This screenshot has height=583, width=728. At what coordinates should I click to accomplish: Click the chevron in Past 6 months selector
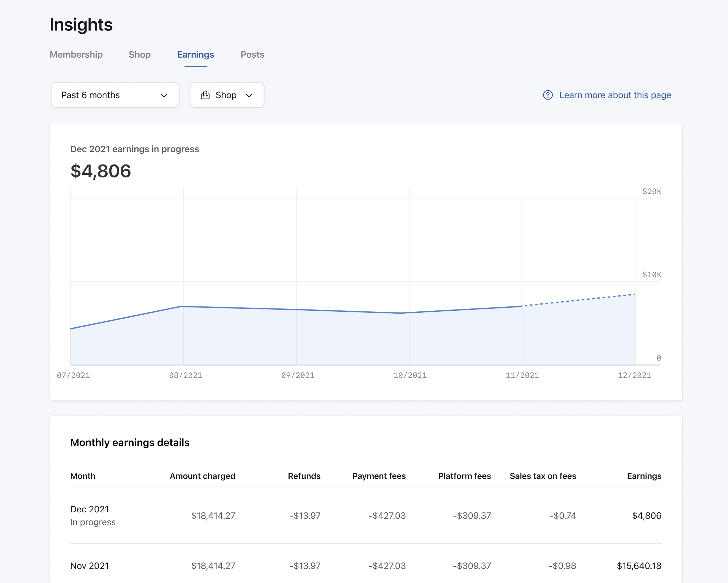coord(164,95)
